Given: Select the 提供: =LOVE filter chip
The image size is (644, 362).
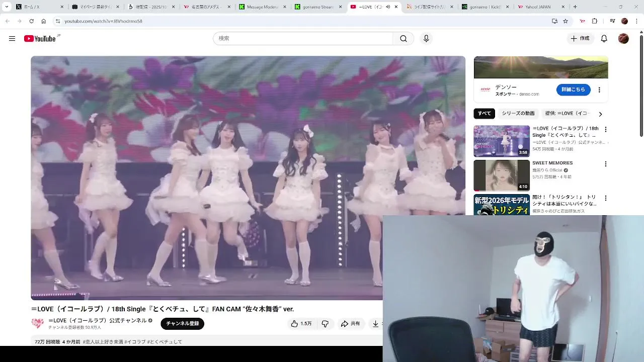Looking at the screenshot, I should coord(567,114).
